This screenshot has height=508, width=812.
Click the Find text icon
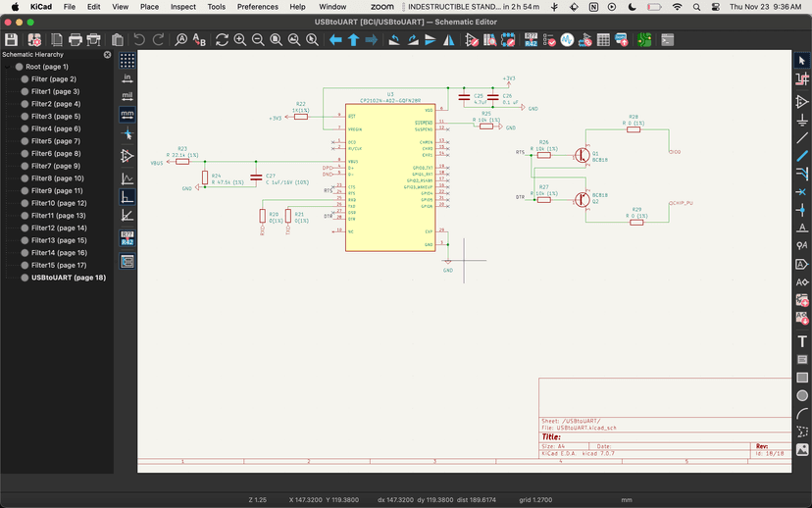(181, 40)
